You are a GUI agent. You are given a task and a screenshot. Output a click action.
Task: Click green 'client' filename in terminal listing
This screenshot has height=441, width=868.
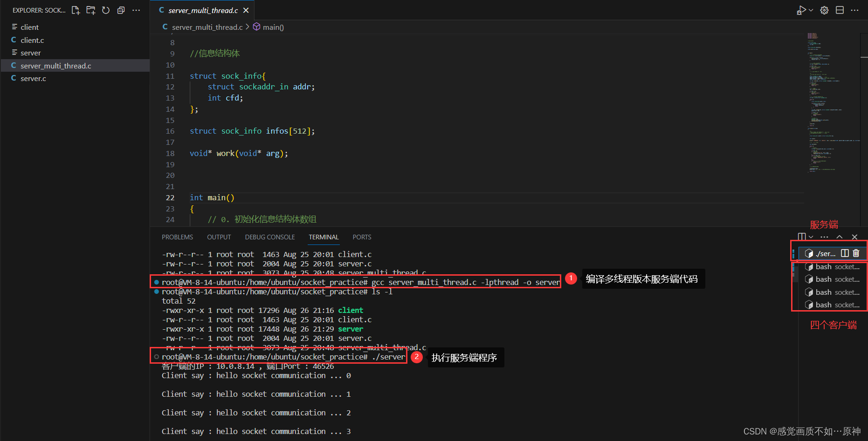coord(351,310)
